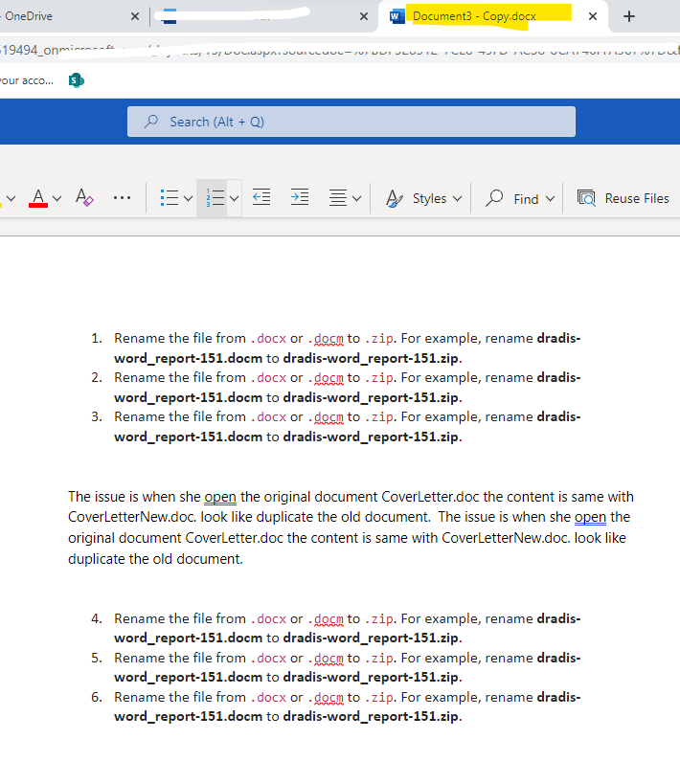This screenshot has width=680, height=784.
Task: Open the highlight color dropdown arrow
Action: coord(11,198)
